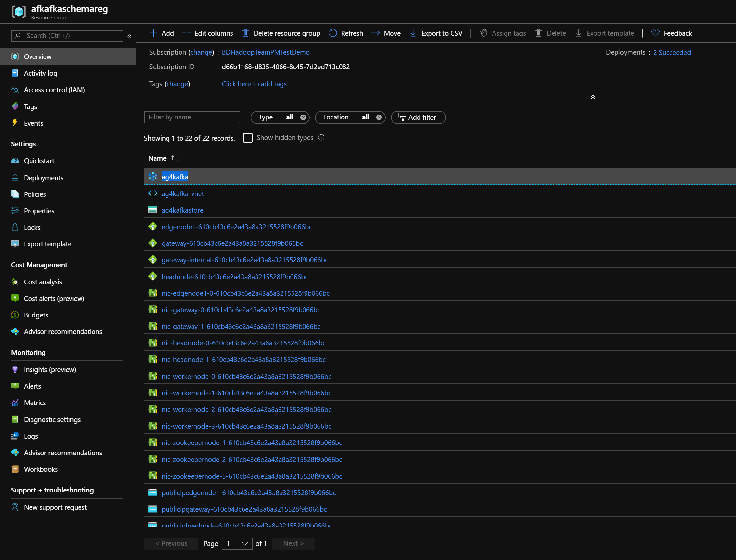Click the Feedback heart icon

[655, 33]
